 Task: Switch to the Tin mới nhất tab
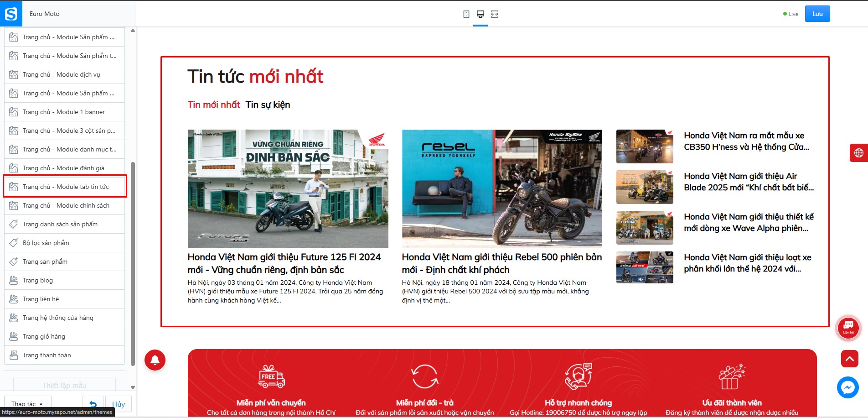point(214,104)
